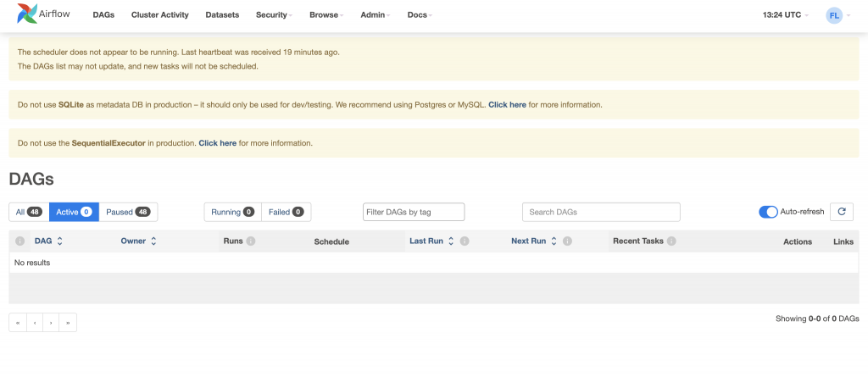Click the Airflow pinwheel logo

27,14
